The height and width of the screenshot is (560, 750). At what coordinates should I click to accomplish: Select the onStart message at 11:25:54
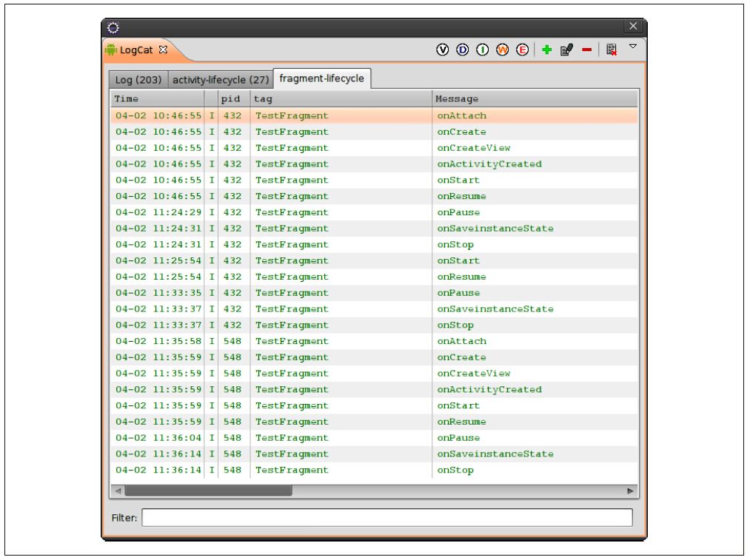point(458,261)
